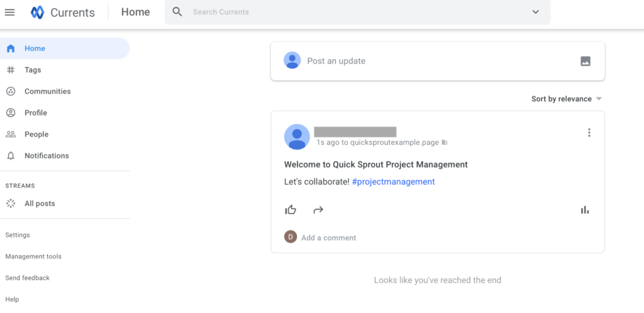The width and height of the screenshot is (644, 313).
Task: Open the post three-dot options menu
Action: 589,132
